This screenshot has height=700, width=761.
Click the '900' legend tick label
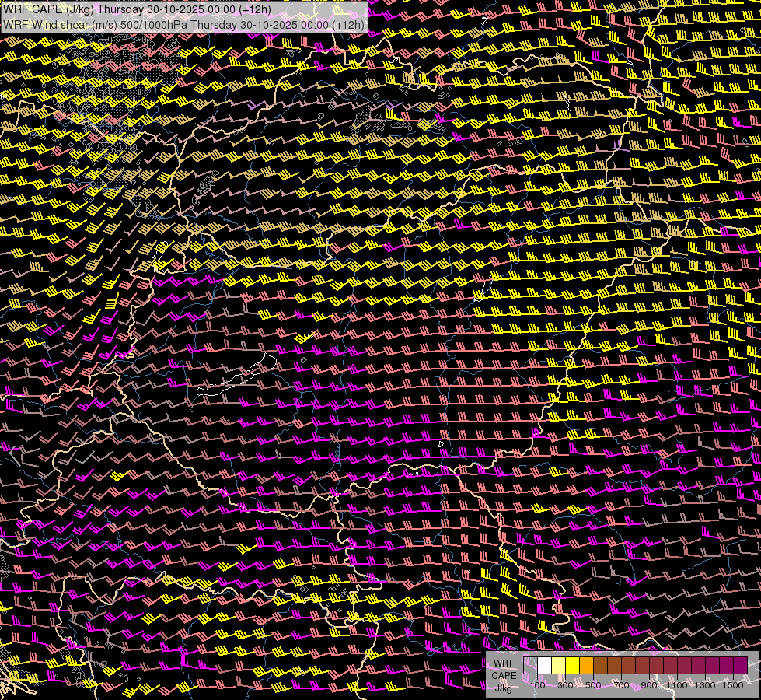click(x=649, y=685)
